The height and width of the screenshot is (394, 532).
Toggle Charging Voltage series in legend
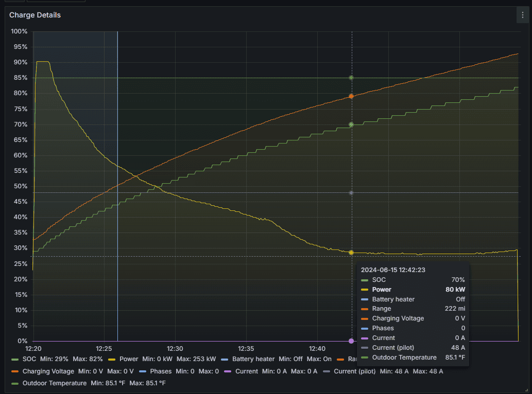click(48, 371)
